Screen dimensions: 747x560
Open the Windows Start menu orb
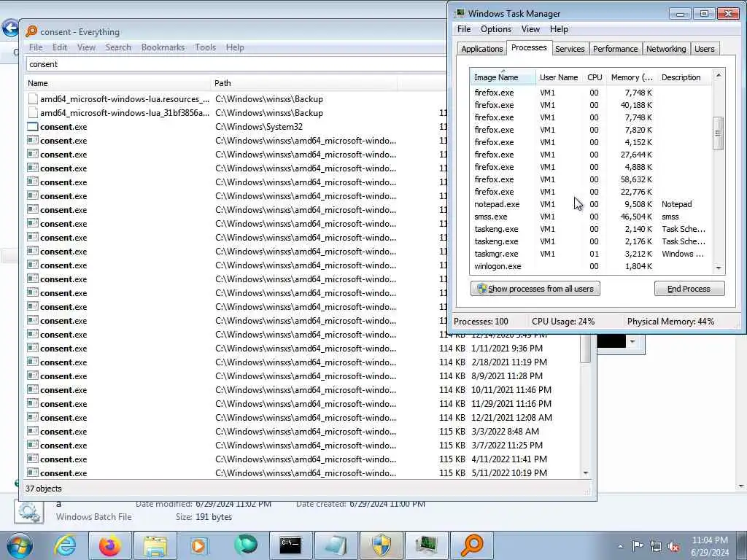(x=18, y=545)
